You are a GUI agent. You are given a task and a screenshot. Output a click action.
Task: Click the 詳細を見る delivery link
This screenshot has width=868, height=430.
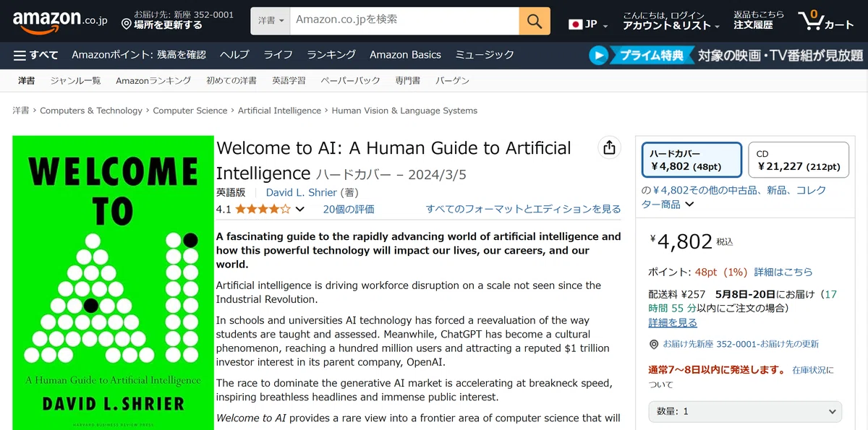[x=673, y=323]
